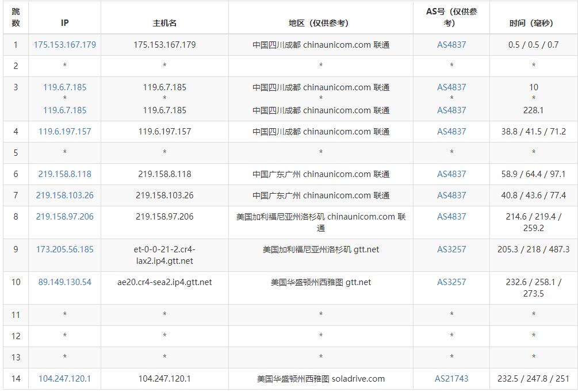This screenshot has height=392, width=578.
Task: Open AS4837 link in hop 4 row
Action: pos(451,132)
